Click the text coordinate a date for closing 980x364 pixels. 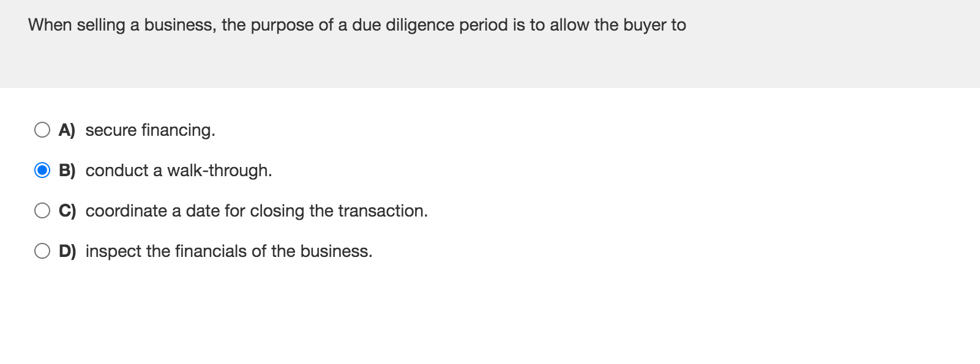257,210
